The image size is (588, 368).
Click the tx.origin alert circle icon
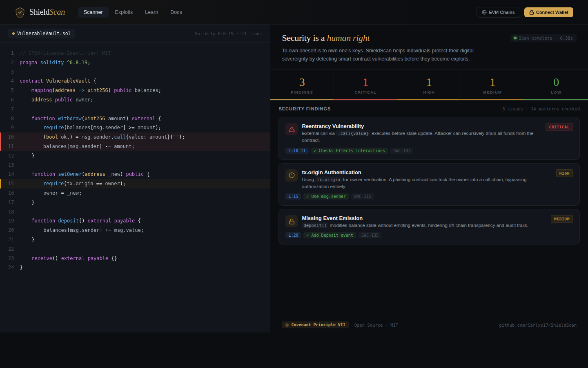click(292, 175)
